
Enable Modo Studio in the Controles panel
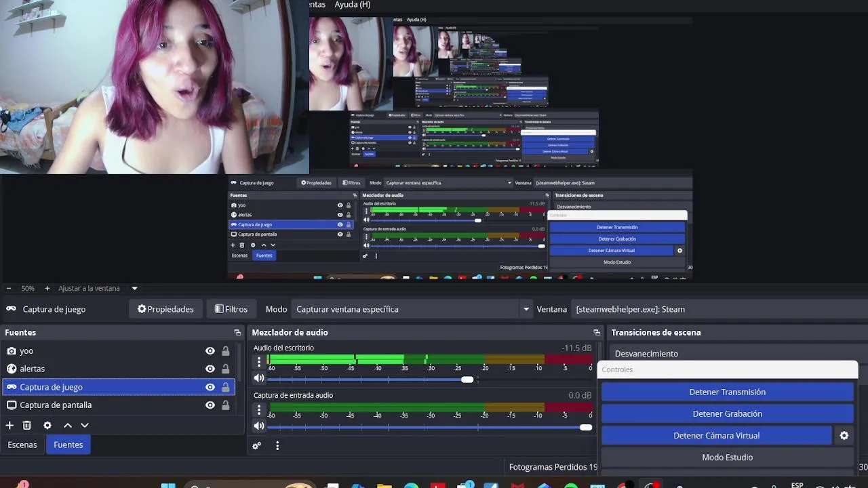point(727,457)
